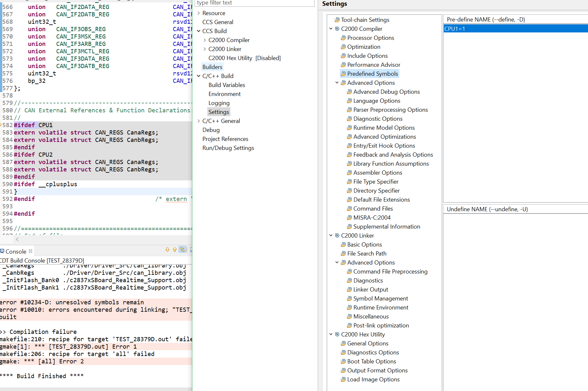The width and height of the screenshot is (588, 391).
Task: Select Include Options in compiler settings
Action: coord(367,56)
